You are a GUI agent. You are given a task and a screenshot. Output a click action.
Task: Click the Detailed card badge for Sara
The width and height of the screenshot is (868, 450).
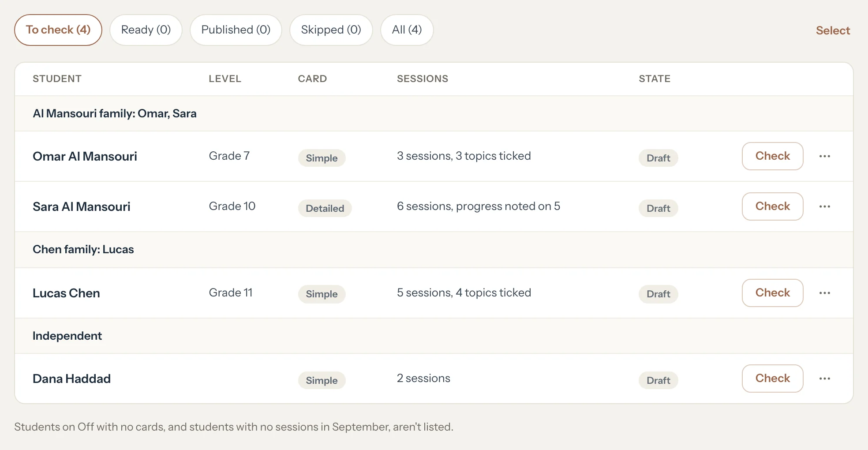pyautogui.click(x=325, y=208)
